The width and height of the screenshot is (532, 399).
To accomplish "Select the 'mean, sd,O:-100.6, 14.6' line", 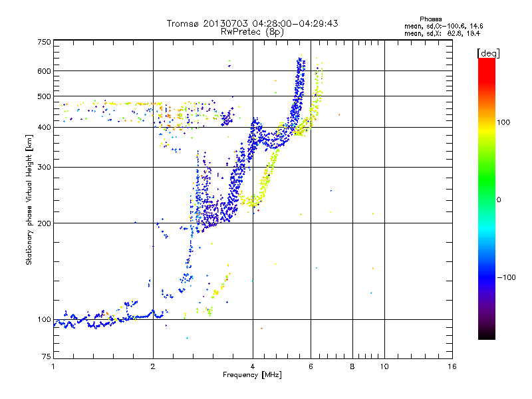I will click(444, 26).
